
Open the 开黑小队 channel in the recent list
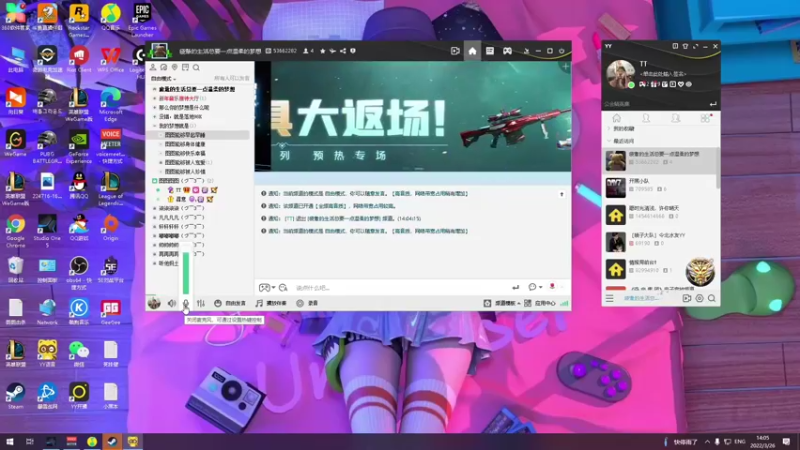click(x=661, y=187)
